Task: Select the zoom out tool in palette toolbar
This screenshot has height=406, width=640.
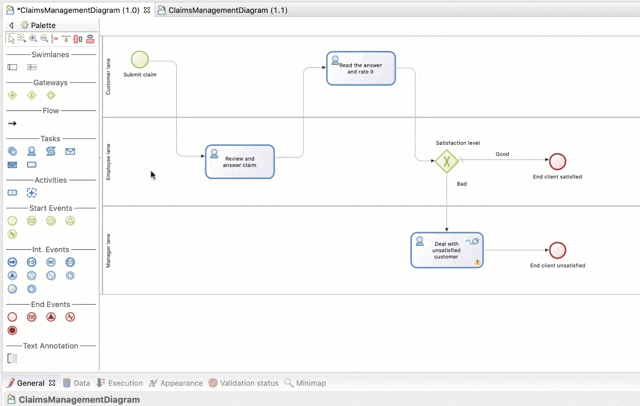Action: click(x=43, y=39)
